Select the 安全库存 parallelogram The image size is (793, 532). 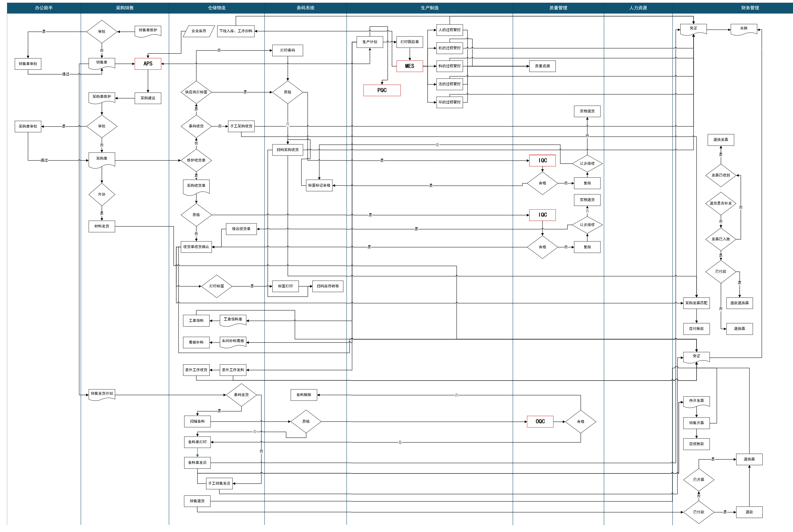coord(199,31)
